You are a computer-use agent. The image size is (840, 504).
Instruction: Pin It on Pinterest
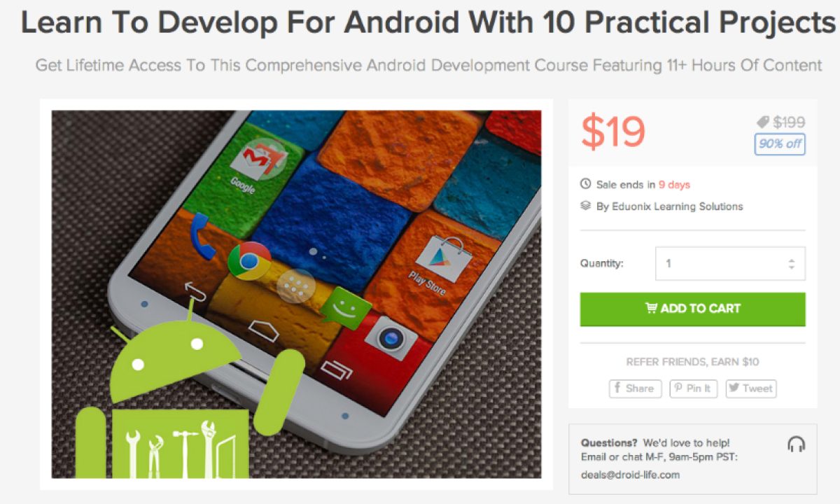coord(693,388)
